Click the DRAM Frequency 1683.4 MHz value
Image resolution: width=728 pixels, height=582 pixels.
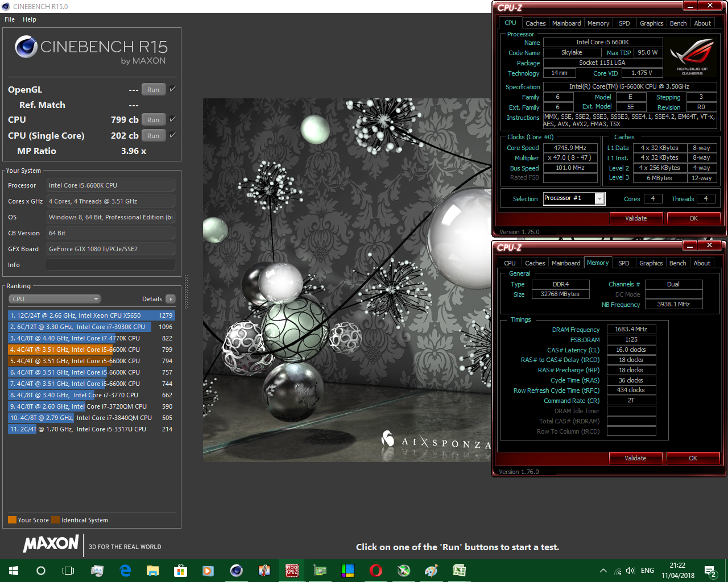click(x=631, y=330)
